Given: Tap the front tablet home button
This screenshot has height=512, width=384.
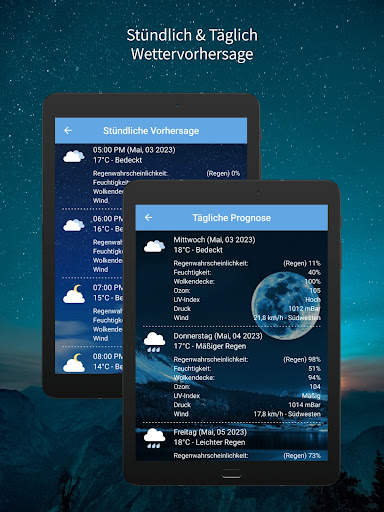Looking at the screenshot, I should point(231,474).
